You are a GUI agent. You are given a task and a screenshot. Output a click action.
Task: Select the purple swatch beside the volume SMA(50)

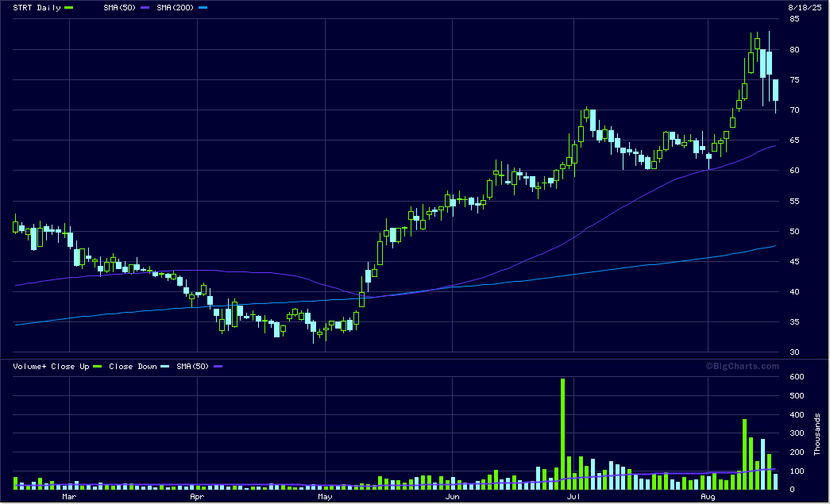coord(218,367)
